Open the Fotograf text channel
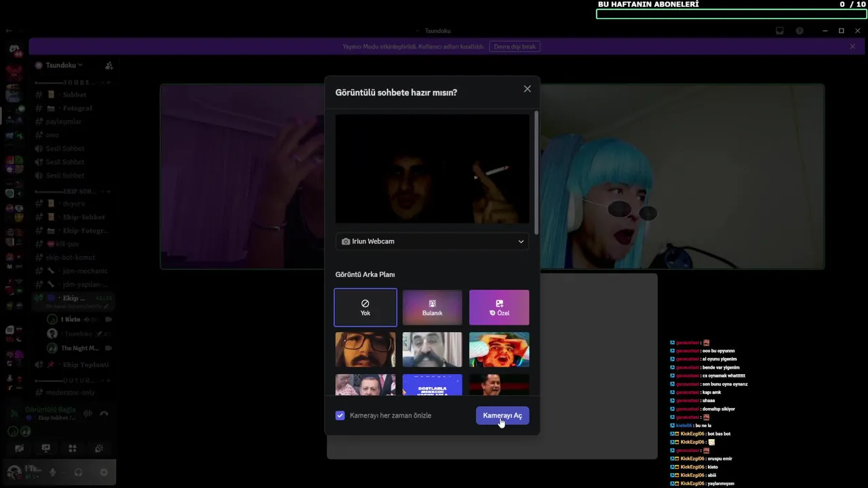 [74, 108]
